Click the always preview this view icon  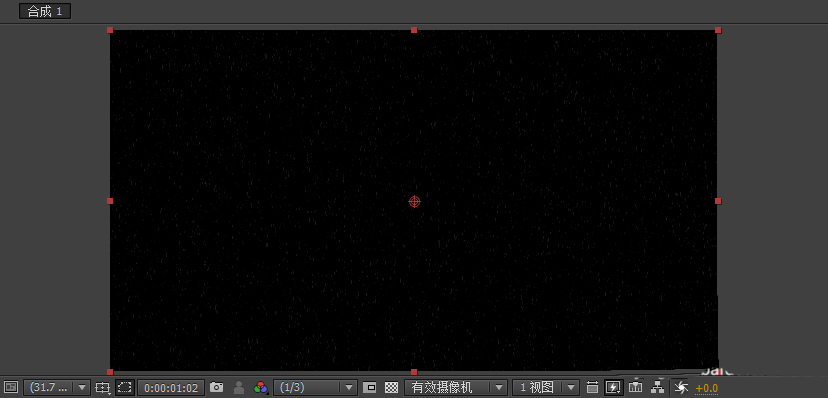[x=11, y=387]
